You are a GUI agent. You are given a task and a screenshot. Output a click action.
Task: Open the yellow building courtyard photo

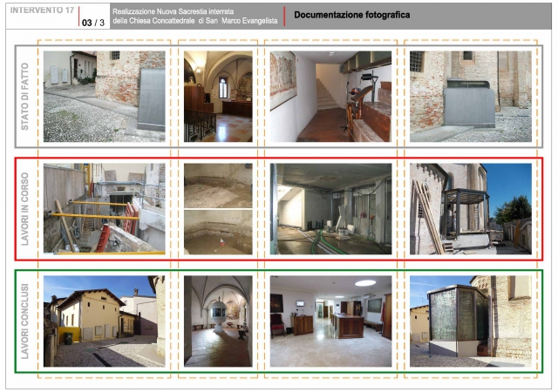coord(104,321)
